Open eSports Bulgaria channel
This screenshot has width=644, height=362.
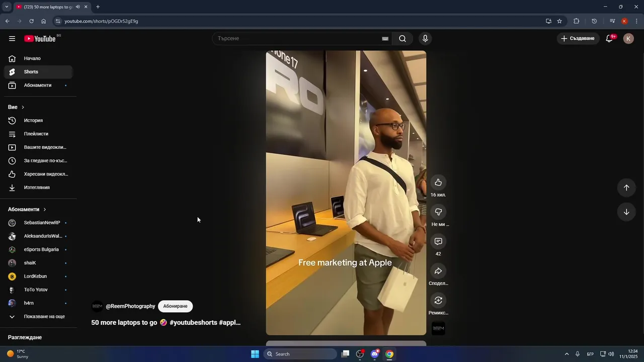pos(38,249)
